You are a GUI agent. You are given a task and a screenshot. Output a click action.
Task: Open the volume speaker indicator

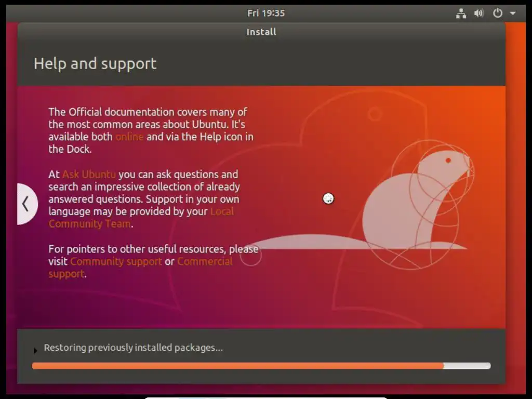point(478,14)
